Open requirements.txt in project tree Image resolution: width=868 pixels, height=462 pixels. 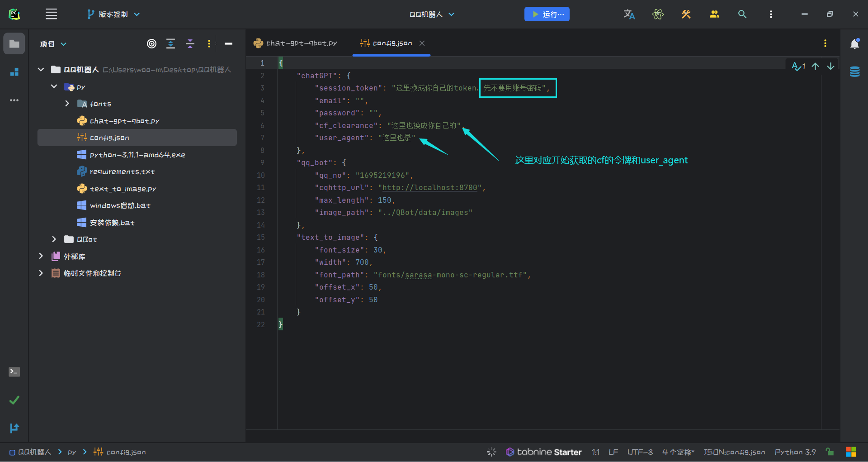[122, 171]
